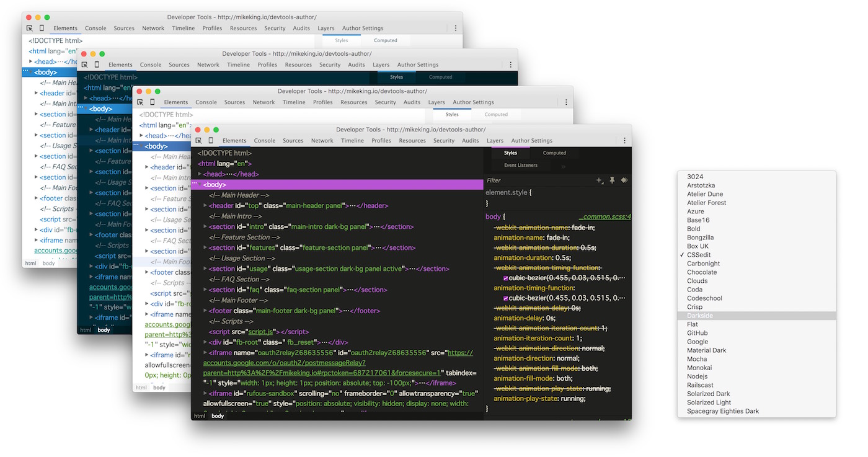Expand the header id="top" node
The width and height of the screenshot is (868, 457).
pos(206,206)
